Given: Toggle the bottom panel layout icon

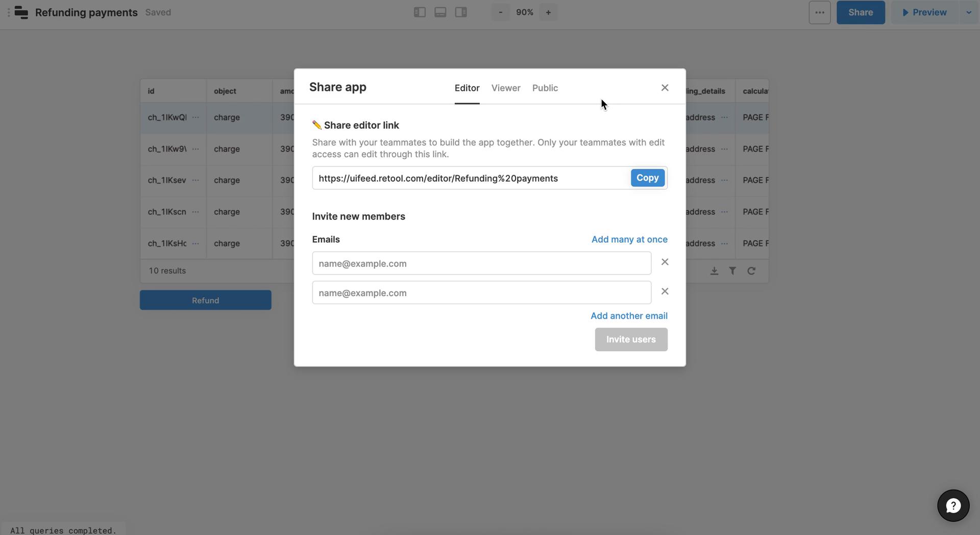Looking at the screenshot, I should [440, 12].
